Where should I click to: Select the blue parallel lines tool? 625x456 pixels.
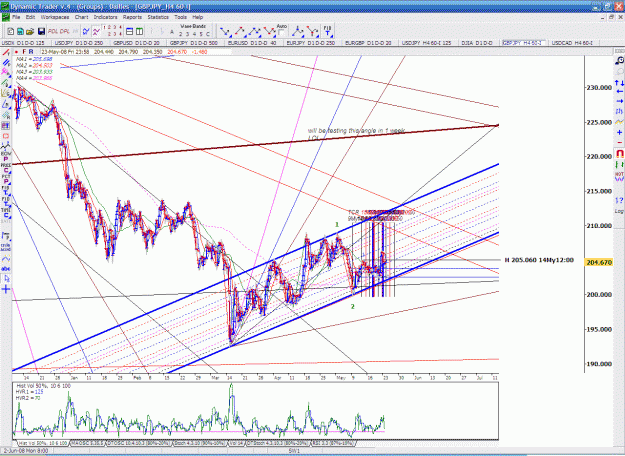[6, 63]
